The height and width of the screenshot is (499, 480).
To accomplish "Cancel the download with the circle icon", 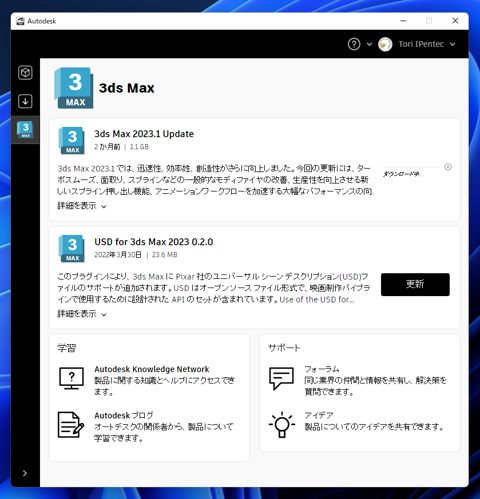I will 448,167.
